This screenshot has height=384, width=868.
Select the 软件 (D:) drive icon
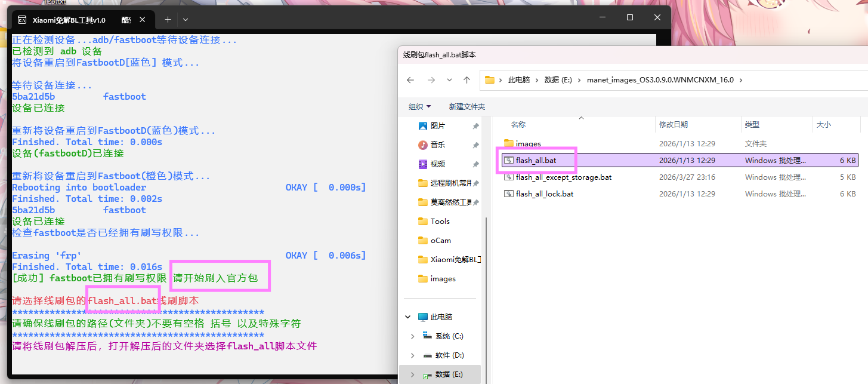point(427,355)
